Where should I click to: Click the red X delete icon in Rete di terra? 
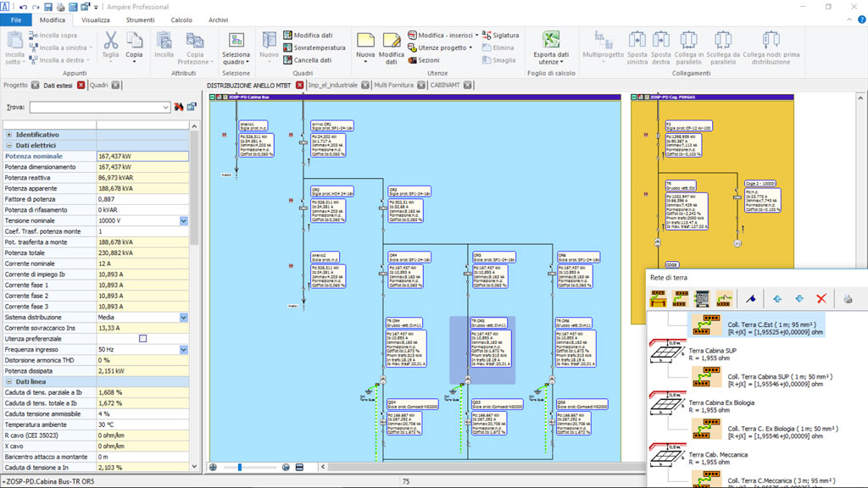[x=821, y=299]
